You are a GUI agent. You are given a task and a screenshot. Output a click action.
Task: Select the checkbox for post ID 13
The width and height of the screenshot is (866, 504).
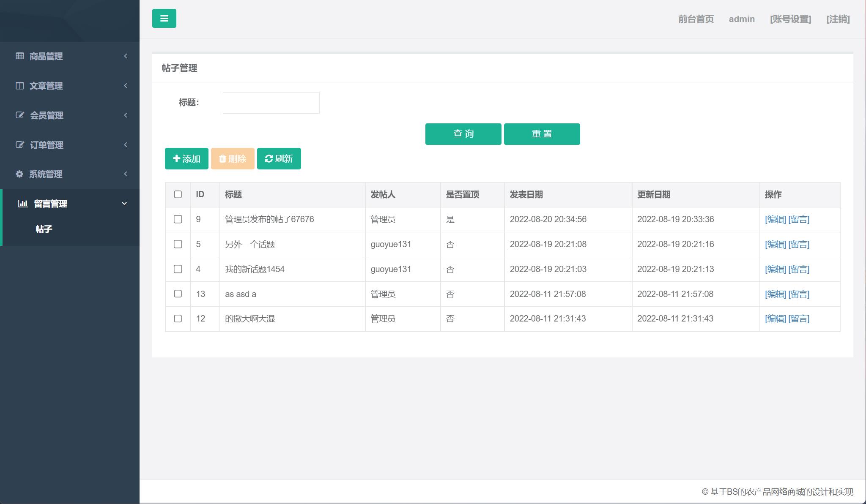pos(178,294)
